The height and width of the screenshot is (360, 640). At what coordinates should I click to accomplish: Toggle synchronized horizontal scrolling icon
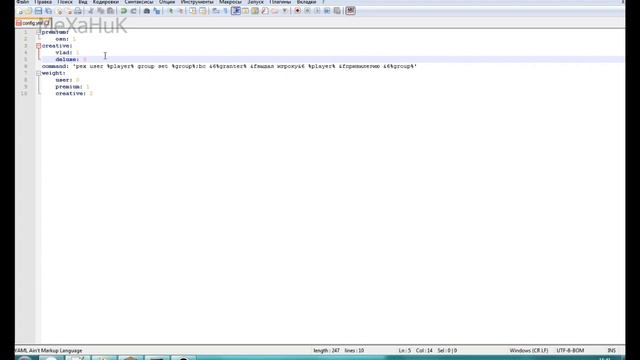(202, 11)
